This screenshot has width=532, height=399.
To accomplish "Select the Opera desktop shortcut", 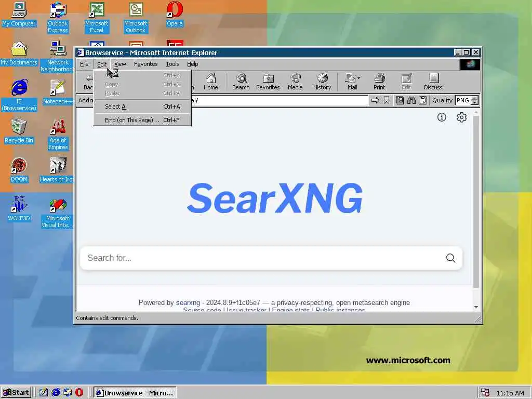I will pos(175,14).
